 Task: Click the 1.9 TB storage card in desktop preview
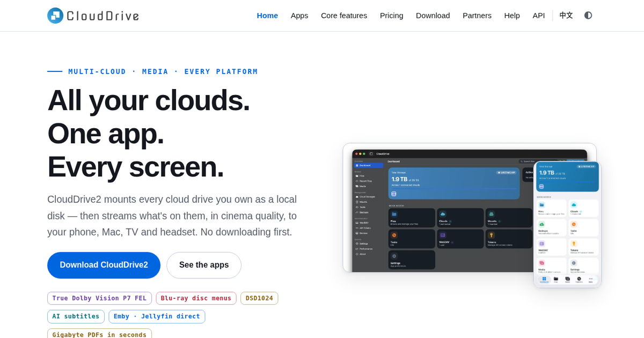[454, 183]
